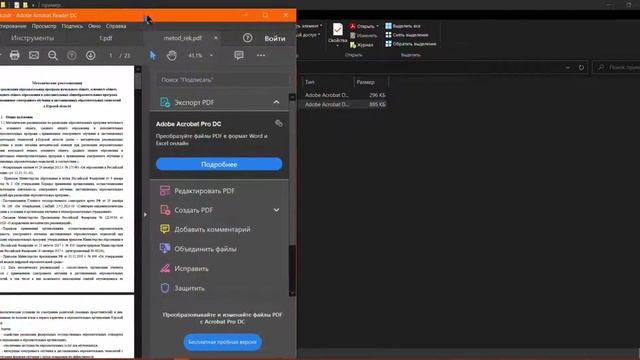Switch to the 1.pdf tab
Image resolution: width=640 pixels, height=360 pixels.
click(x=105, y=38)
